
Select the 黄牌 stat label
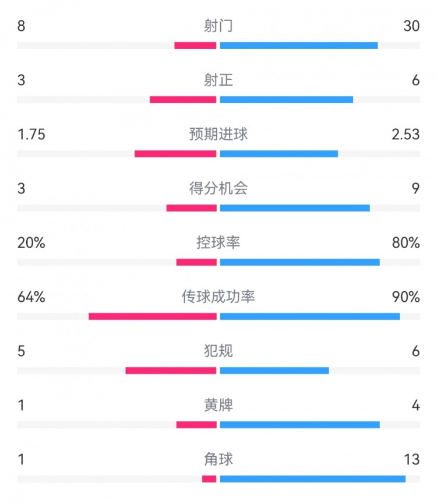218,405
